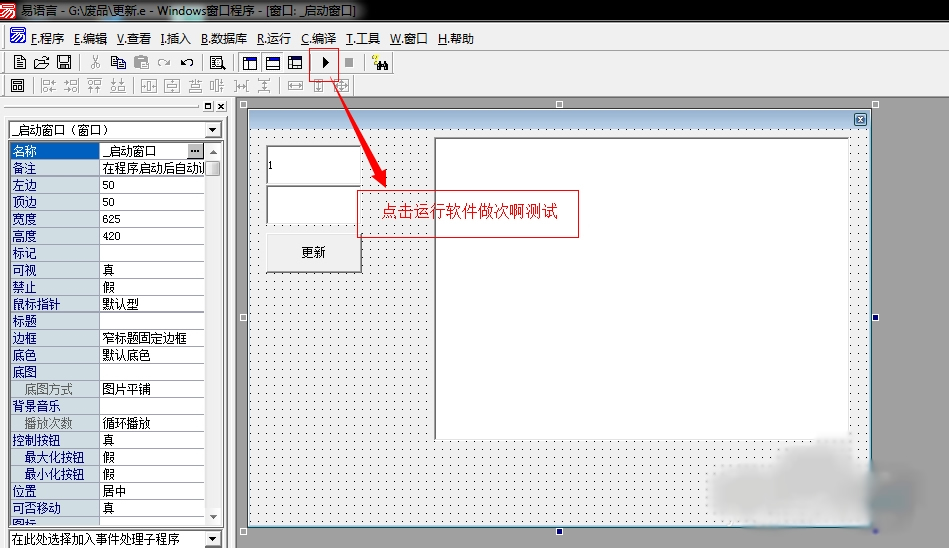This screenshot has width=949, height=548.
Task: Click the scissors cut icon
Action: tap(95, 62)
